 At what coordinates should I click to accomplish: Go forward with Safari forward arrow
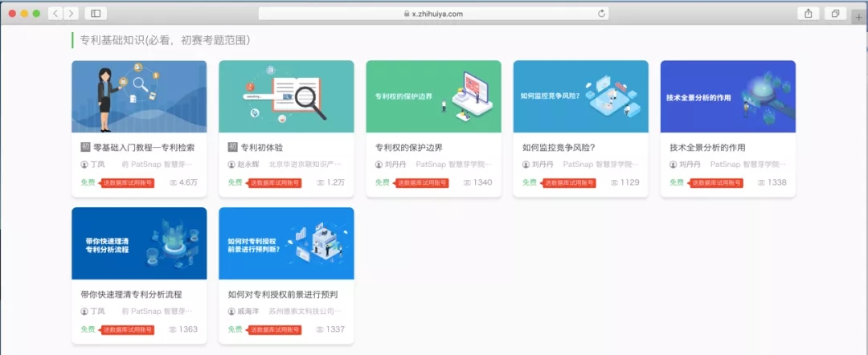point(72,14)
